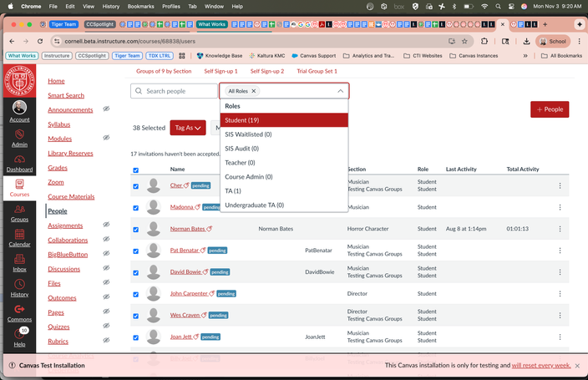Click the + People button

pos(550,109)
